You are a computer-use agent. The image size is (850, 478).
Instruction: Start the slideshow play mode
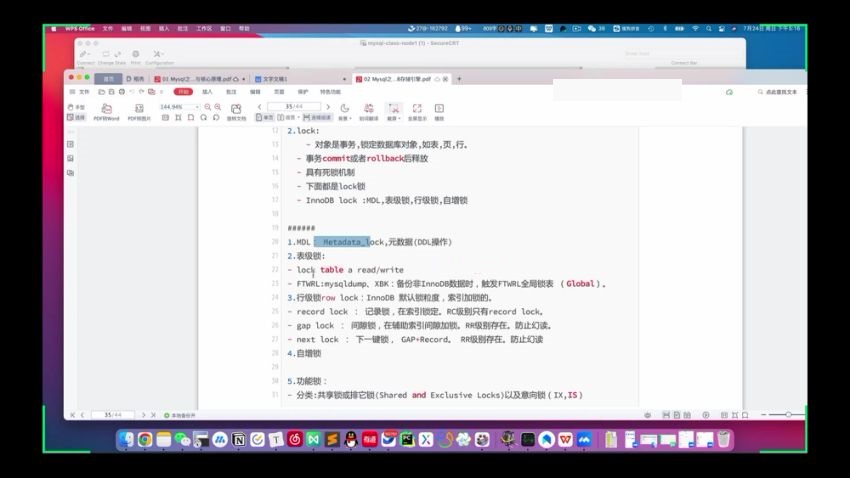(x=439, y=112)
